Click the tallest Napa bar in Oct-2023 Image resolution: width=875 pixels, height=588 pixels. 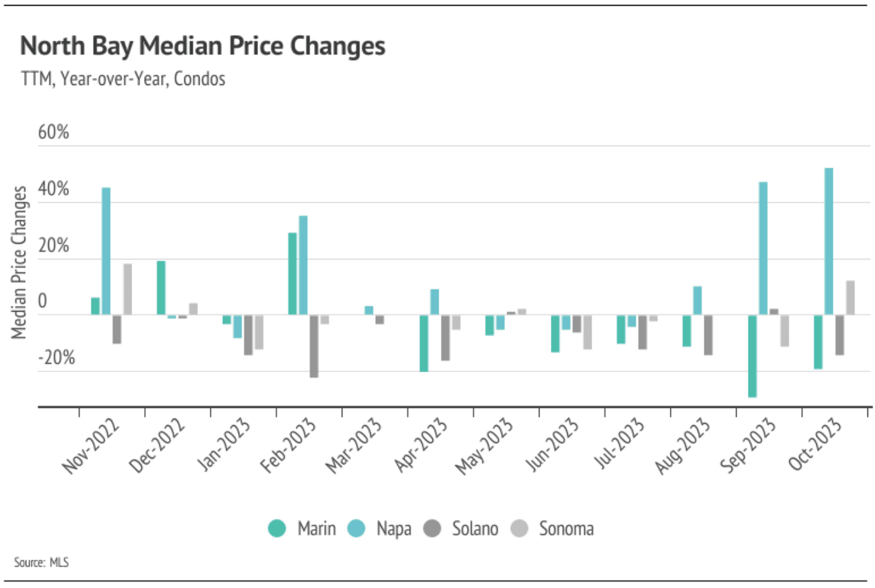click(828, 241)
